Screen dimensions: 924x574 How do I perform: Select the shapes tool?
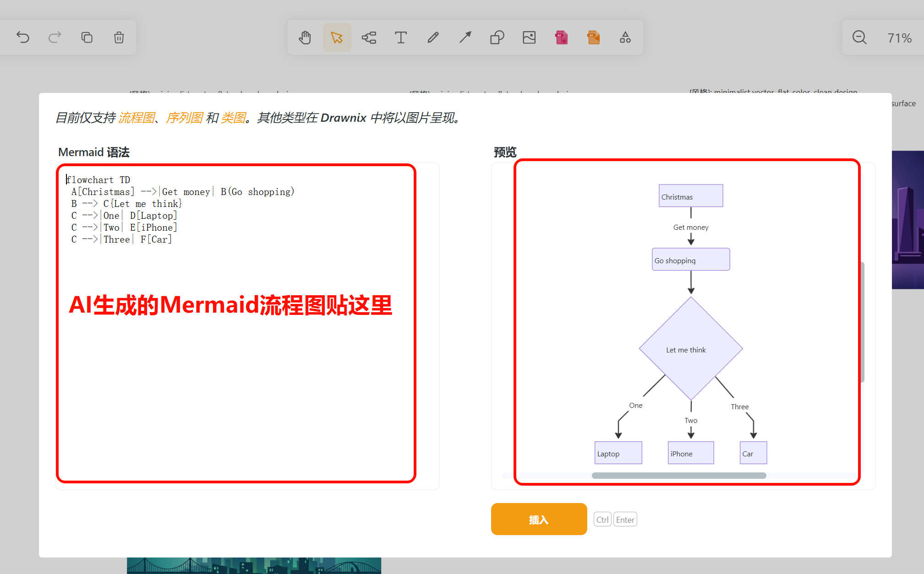(498, 37)
